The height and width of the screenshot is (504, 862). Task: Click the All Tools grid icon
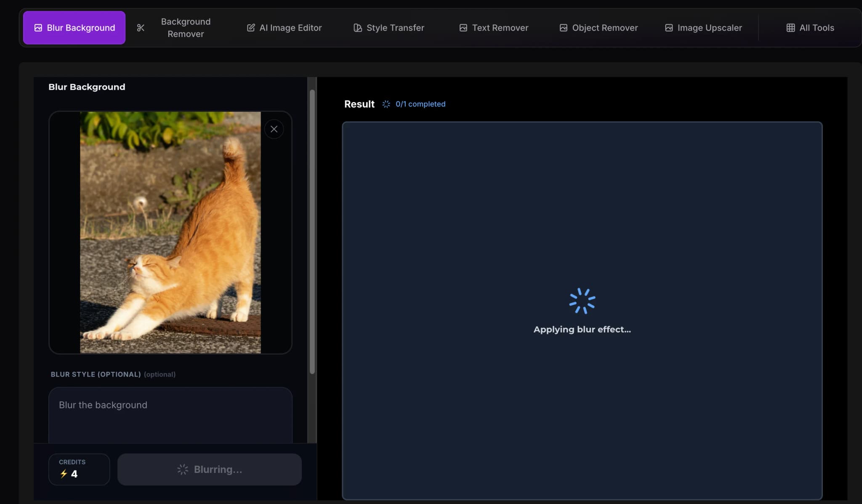790,28
